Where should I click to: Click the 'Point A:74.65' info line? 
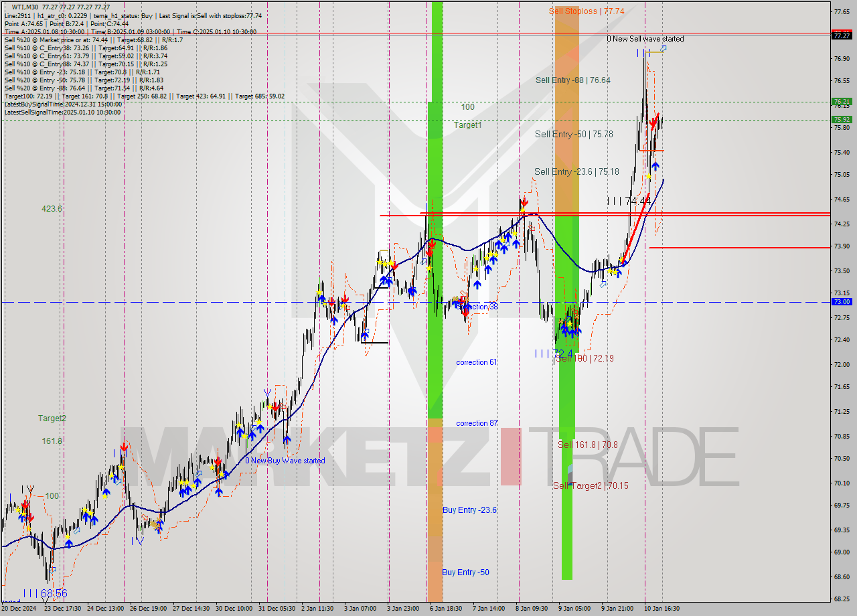tap(67, 23)
